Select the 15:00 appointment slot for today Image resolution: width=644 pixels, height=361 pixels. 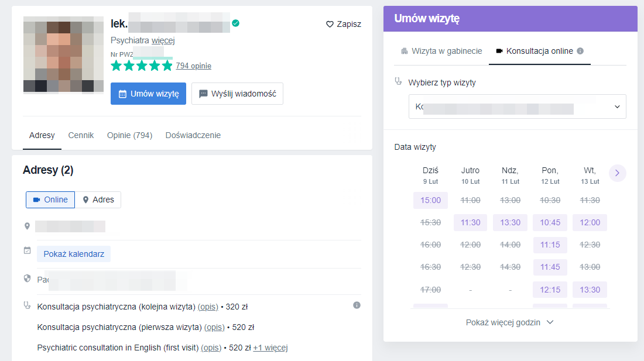click(430, 200)
